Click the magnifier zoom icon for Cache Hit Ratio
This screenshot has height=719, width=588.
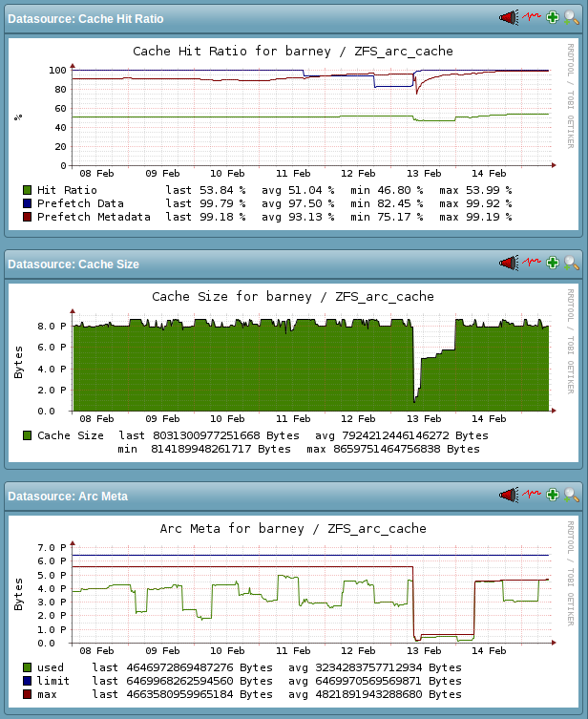pos(572,18)
